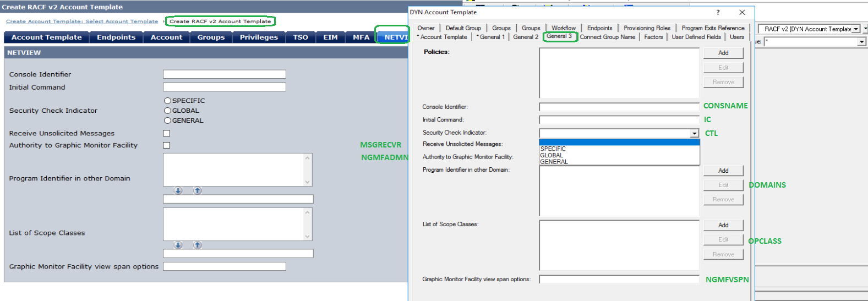Click Edit button next to Policies list
The height and width of the screenshot is (301, 868).
[x=723, y=68]
